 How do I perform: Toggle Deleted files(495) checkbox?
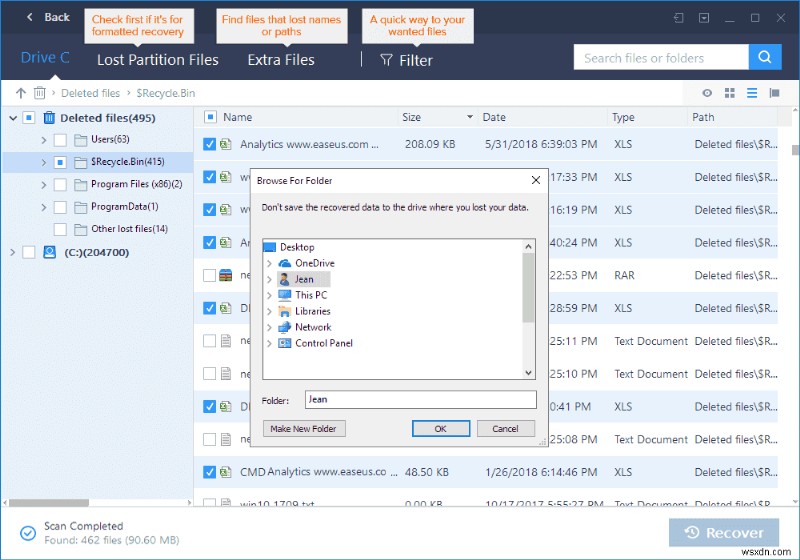[29, 118]
